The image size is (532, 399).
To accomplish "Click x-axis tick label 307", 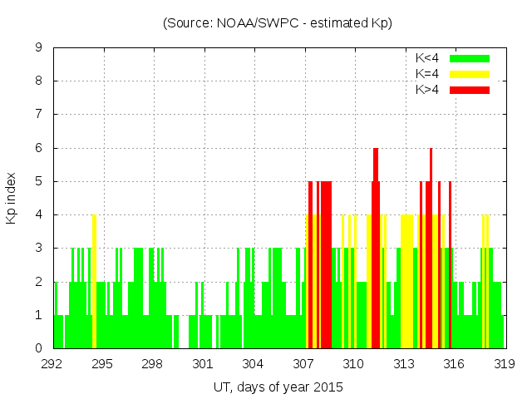I will [x=303, y=363].
